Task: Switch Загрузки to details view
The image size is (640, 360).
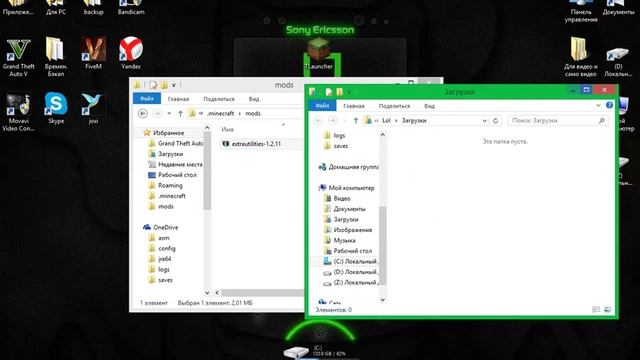Action: click(596, 310)
